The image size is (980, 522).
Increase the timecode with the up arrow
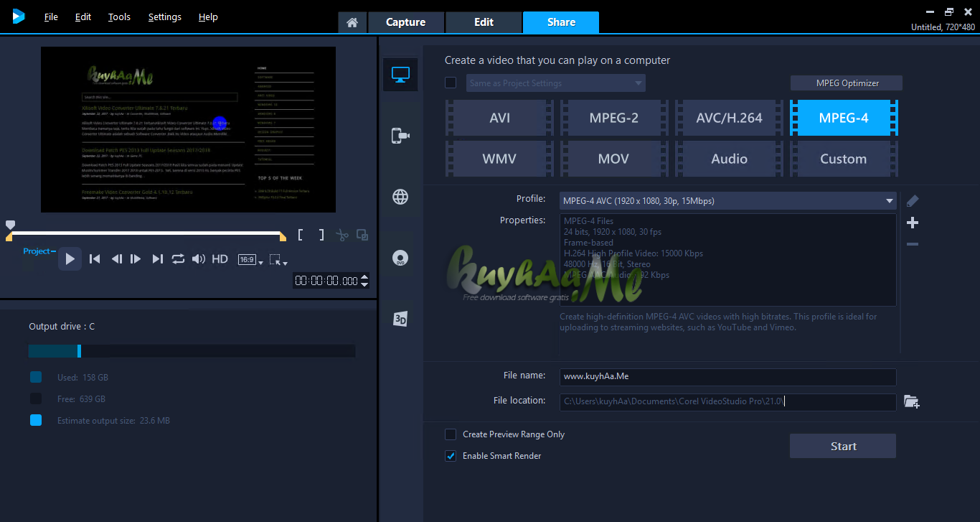(364, 277)
